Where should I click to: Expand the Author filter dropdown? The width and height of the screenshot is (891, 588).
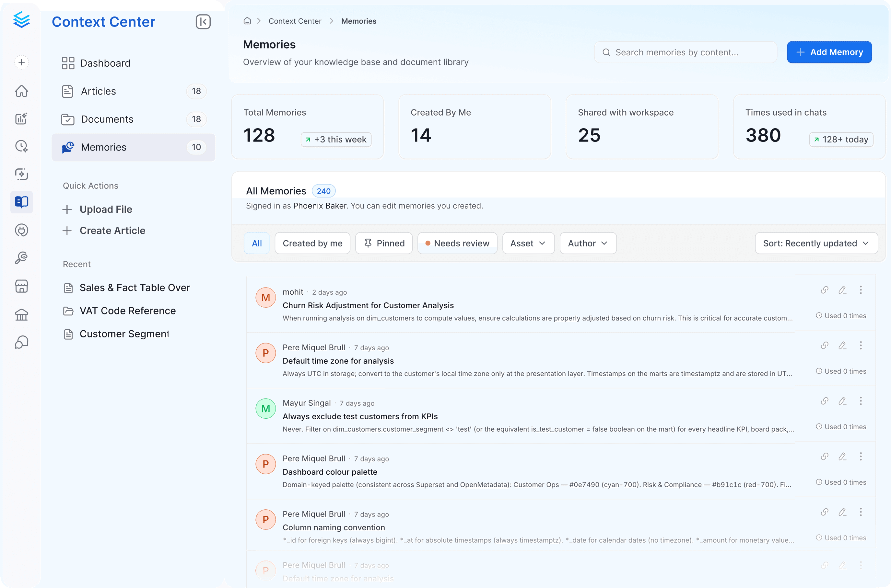[588, 243]
